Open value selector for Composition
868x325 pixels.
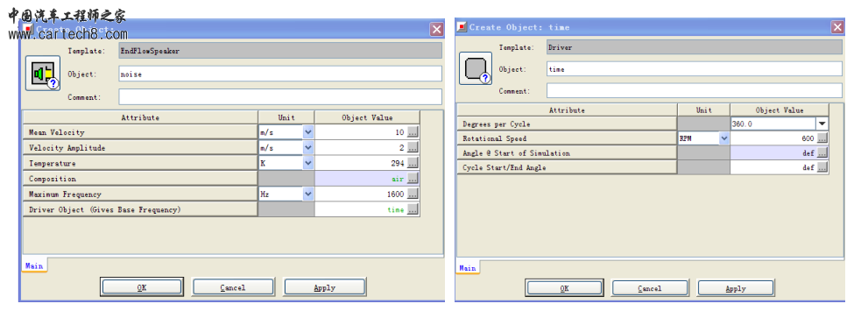(x=413, y=179)
